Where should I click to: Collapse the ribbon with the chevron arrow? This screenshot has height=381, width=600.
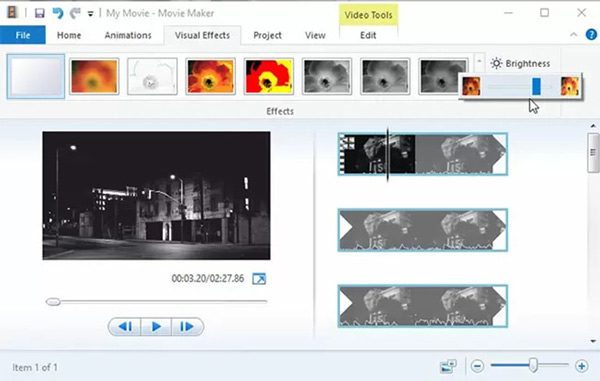click(x=573, y=35)
